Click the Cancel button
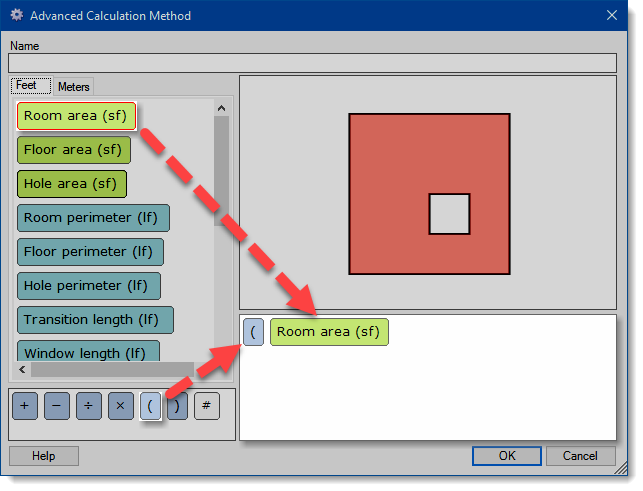The height and width of the screenshot is (491, 643). coord(580,456)
